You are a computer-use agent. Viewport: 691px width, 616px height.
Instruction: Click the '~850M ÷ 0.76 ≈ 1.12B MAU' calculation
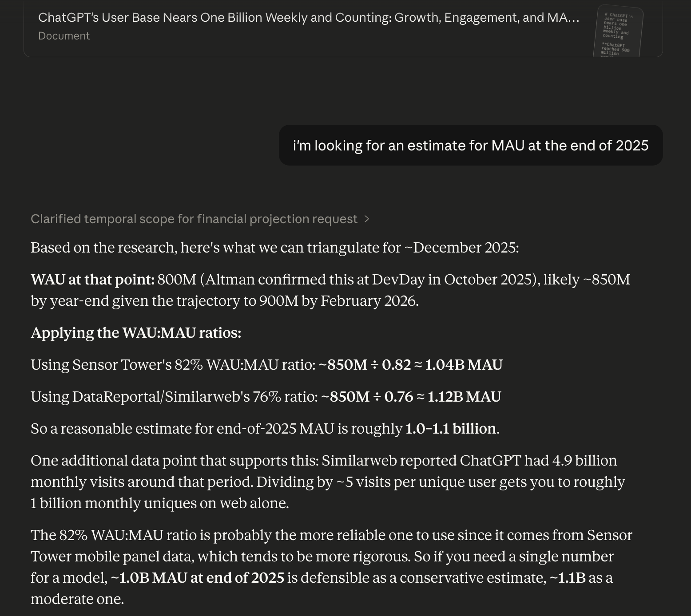click(x=411, y=397)
